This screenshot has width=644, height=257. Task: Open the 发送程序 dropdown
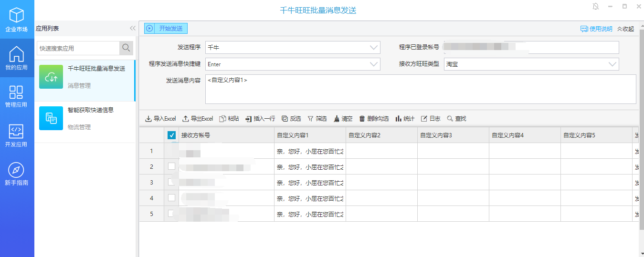[x=293, y=47]
